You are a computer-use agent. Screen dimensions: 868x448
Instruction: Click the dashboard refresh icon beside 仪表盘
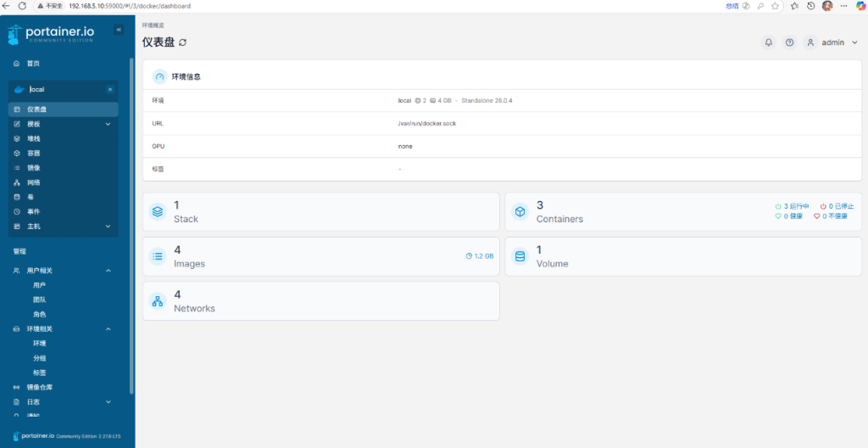pyautogui.click(x=182, y=42)
